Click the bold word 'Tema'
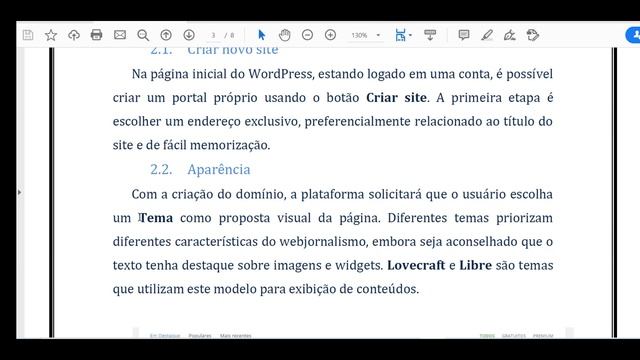The width and height of the screenshot is (640, 360). (x=156, y=218)
